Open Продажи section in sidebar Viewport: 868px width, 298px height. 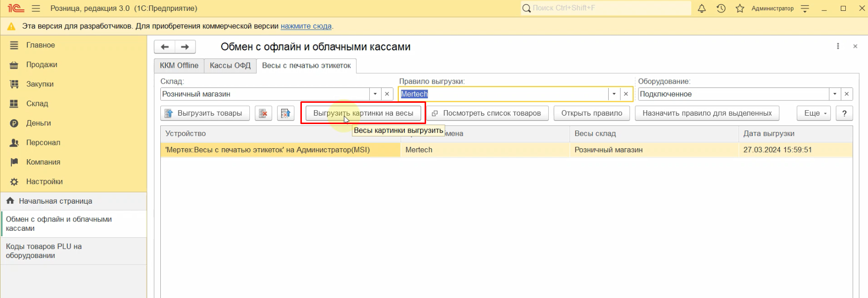tap(42, 65)
